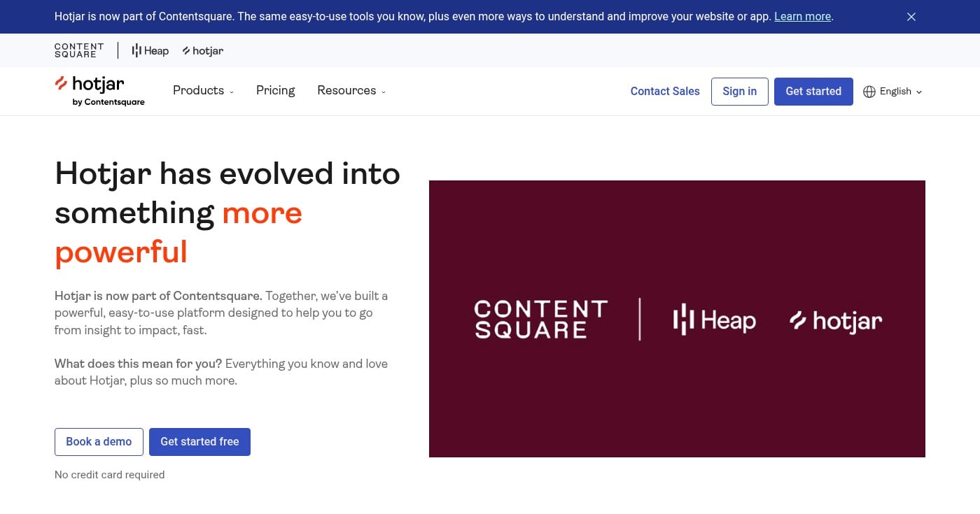Viewport: 980px width, 514px height.
Task: Click the Contentsquare wordmark top left
Action: [x=78, y=50]
